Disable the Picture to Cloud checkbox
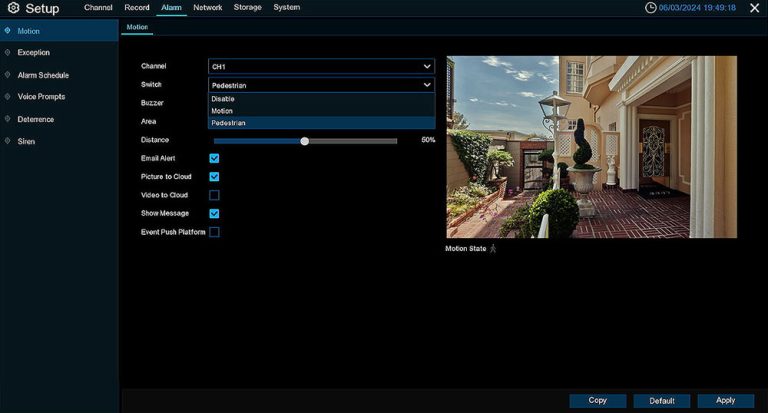 pos(214,176)
